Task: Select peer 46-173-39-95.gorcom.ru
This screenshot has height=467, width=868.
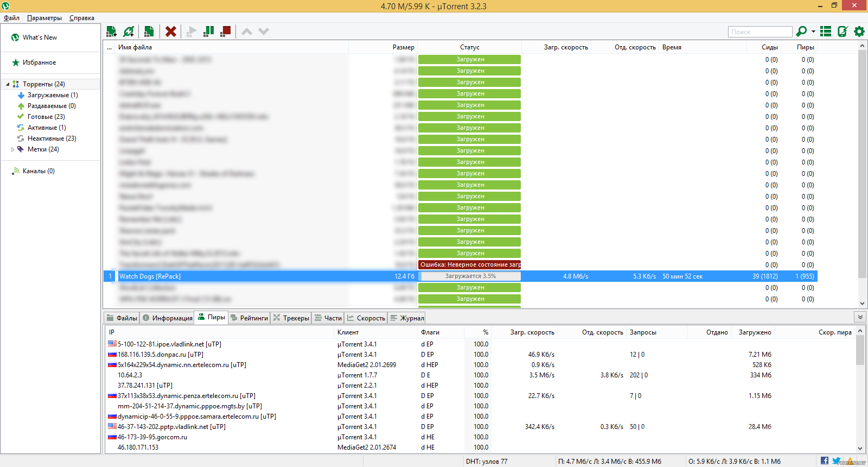Action: point(152,437)
